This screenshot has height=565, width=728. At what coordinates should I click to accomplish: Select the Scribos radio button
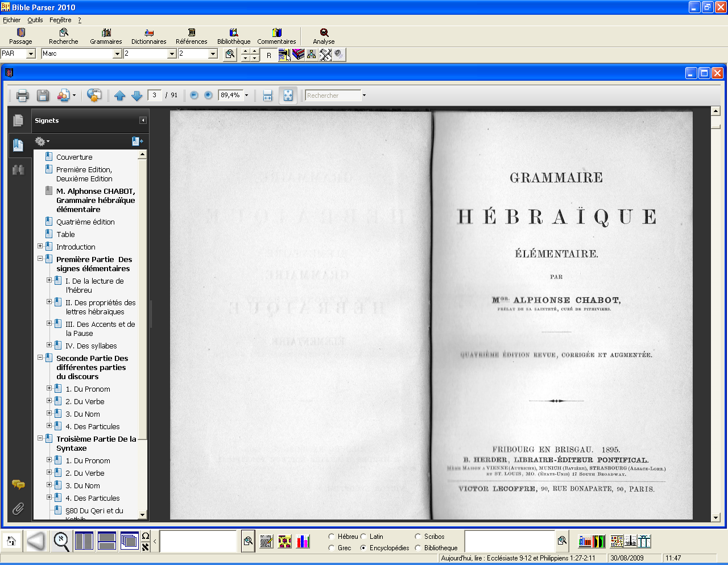pos(417,537)
